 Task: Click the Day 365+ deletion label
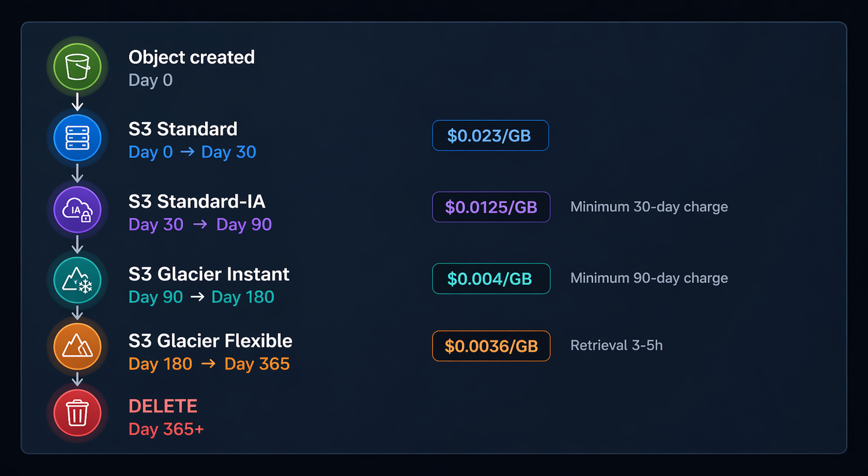pyautogui.click(x=166, y=429)
